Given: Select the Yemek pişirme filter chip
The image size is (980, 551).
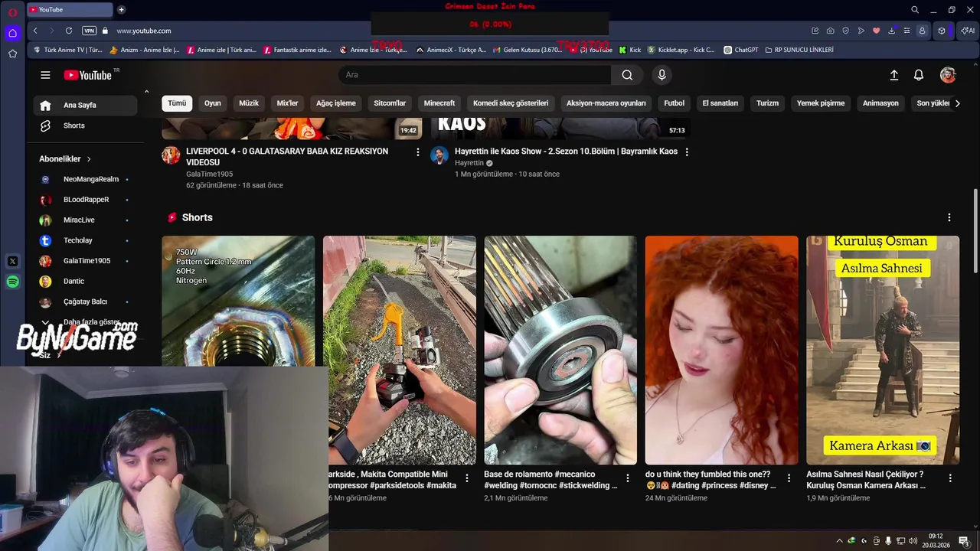Looking at the screenshot, I should 821,103.
